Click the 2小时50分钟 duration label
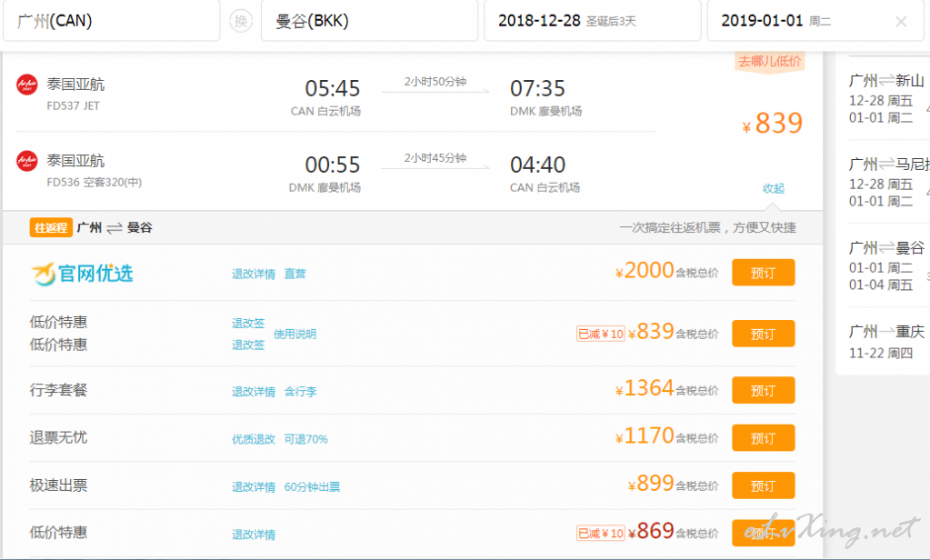This screenshot has height=560, width=930. 435,81
